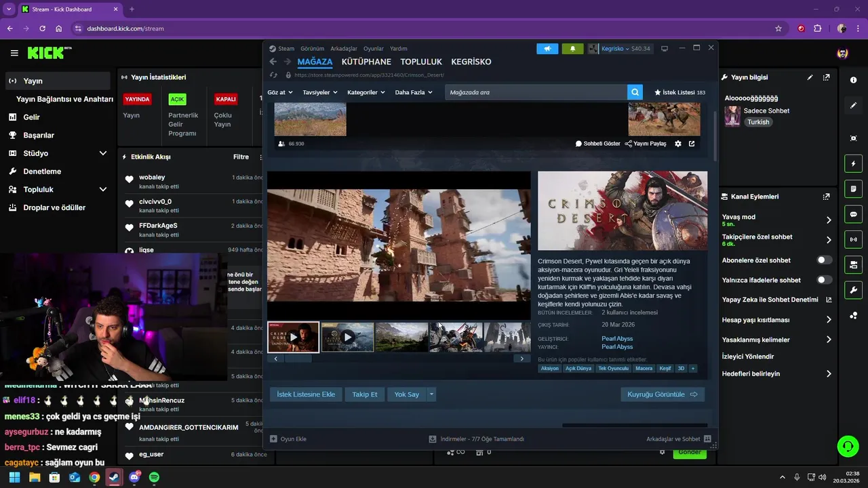Open the Pearl Abyss developer link
This screenshot has width=868, height=488.
tap(617, 339)
